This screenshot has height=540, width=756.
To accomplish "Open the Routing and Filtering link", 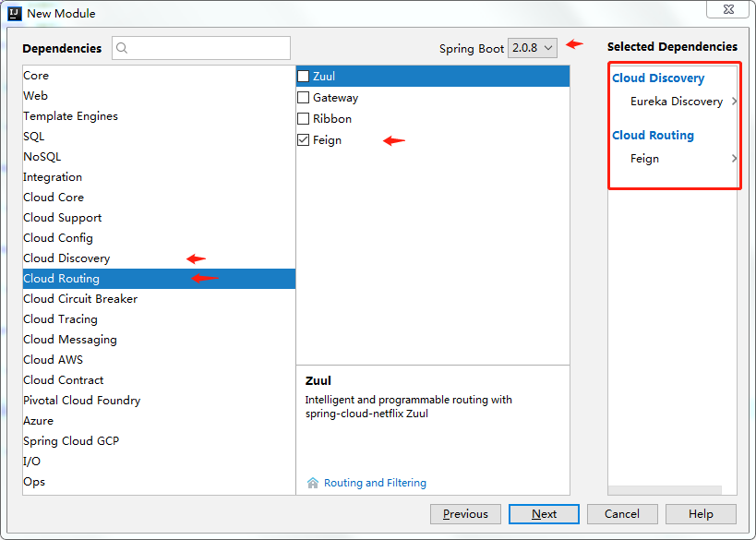I will point(375,483).
